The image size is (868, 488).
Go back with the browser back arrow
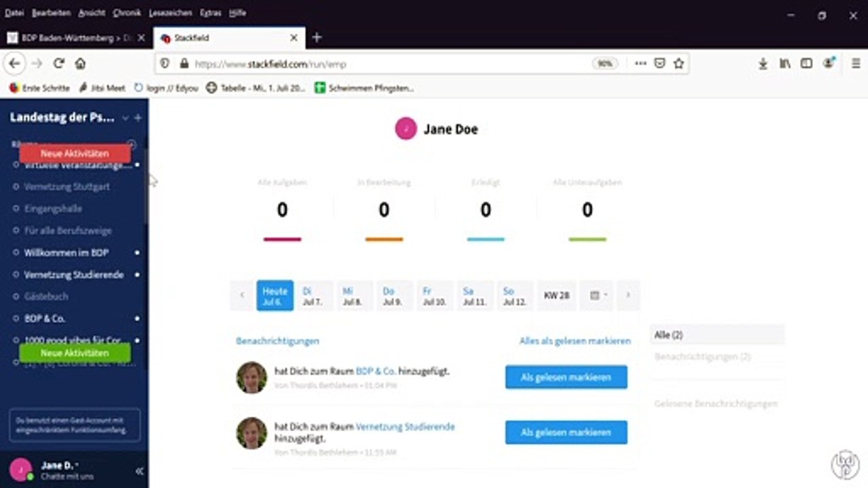point(15,64)
